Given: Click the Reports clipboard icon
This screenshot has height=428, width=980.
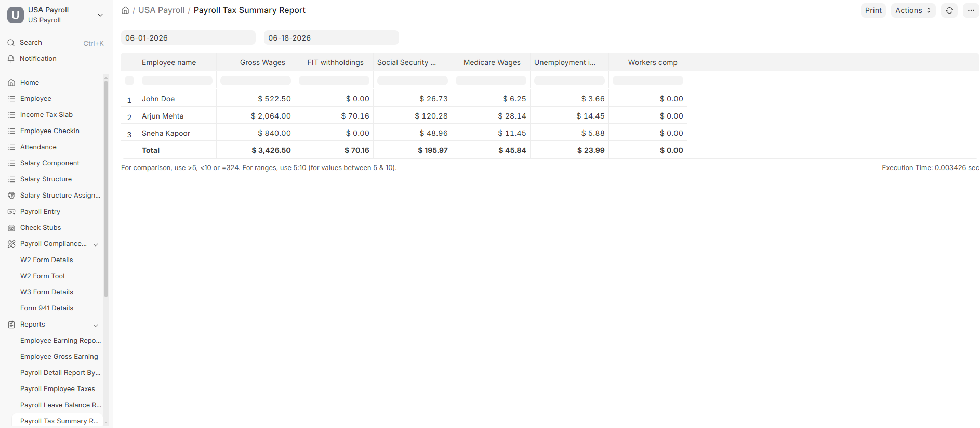Looking at the screenshot, I should (11, 325).
